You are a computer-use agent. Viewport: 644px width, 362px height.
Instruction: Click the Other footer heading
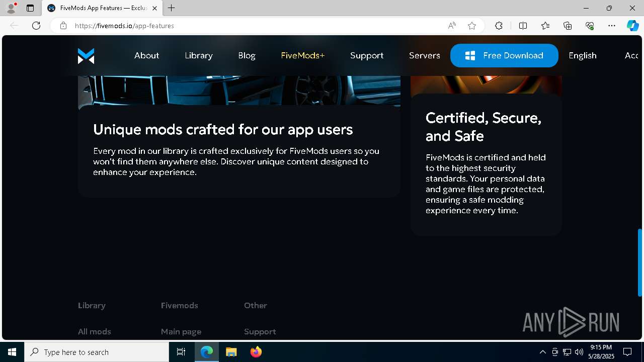coord(256,305)
